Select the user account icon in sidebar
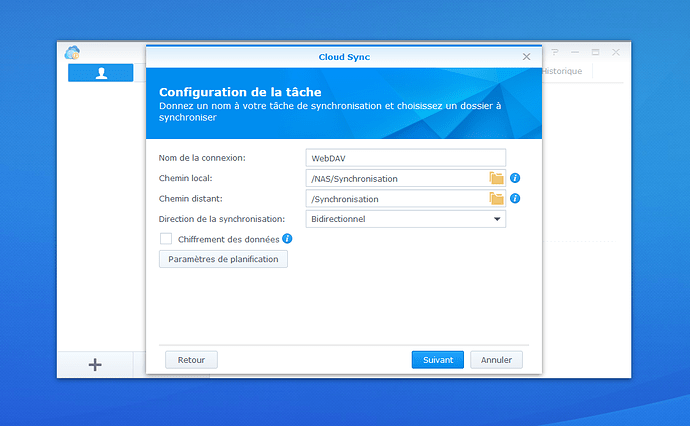 (x=100, y=73)
